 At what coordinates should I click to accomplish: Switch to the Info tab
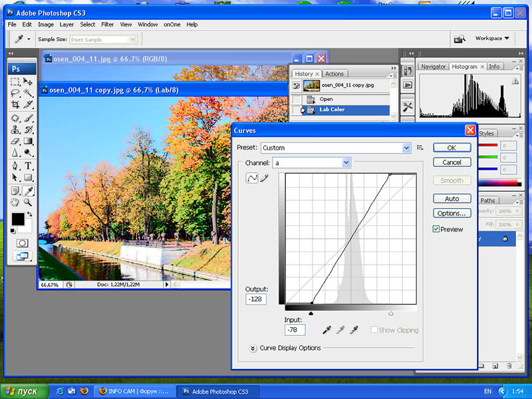click(x=494, y=66)
